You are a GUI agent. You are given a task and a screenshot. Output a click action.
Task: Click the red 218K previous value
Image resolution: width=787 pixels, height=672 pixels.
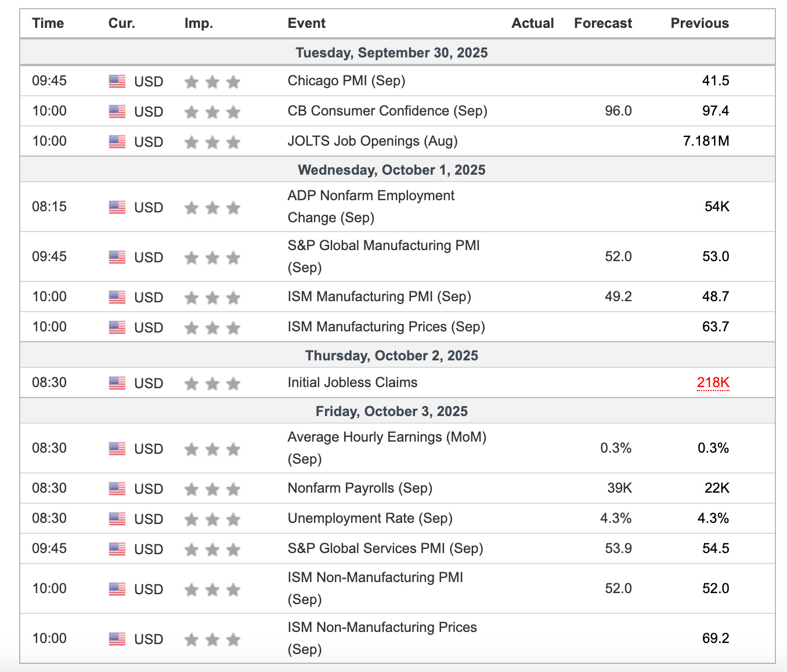713,382
